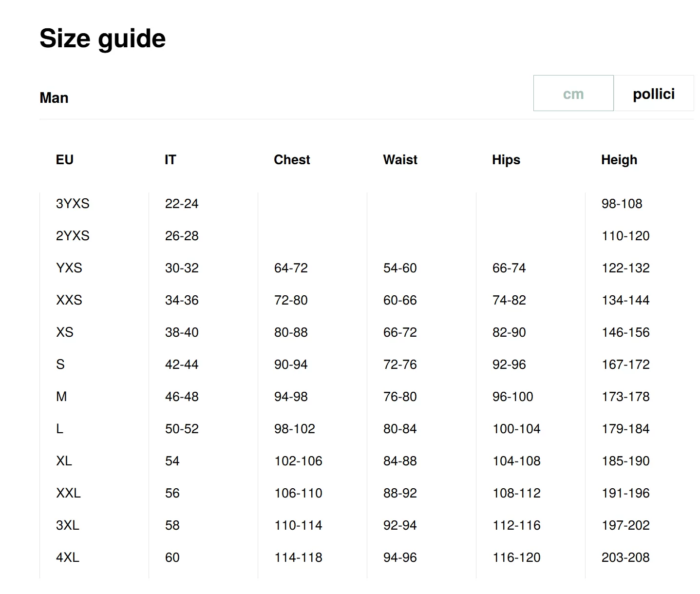Viewport: 700px width, 594px height.
Task: Click chest measurement 102-106 cell
Action: [x=298, y=461]
